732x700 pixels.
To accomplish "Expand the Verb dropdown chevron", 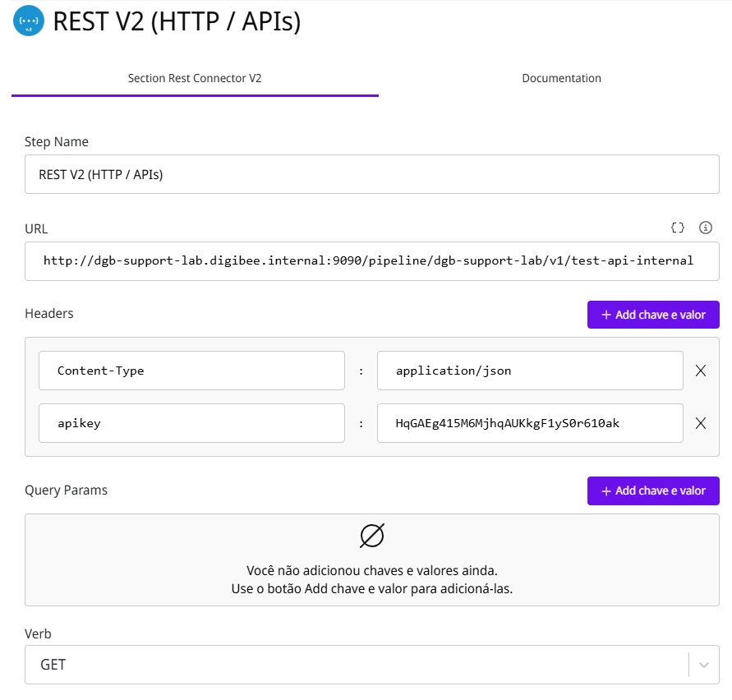I will click(703, 665).
